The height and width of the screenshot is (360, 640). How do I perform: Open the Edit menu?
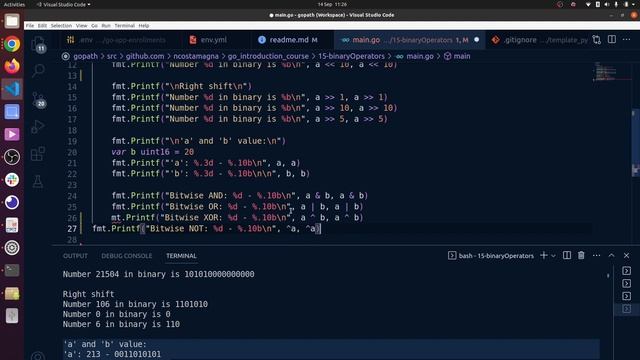pos(42,25)
